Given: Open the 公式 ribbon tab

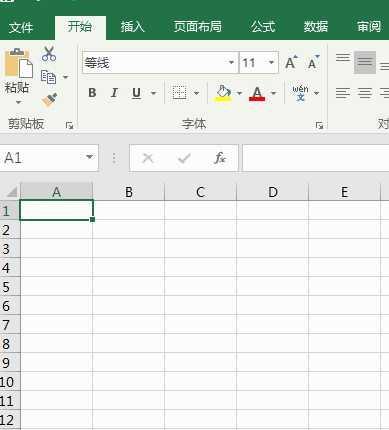Looking at the screenshot, I should [263, 27].
